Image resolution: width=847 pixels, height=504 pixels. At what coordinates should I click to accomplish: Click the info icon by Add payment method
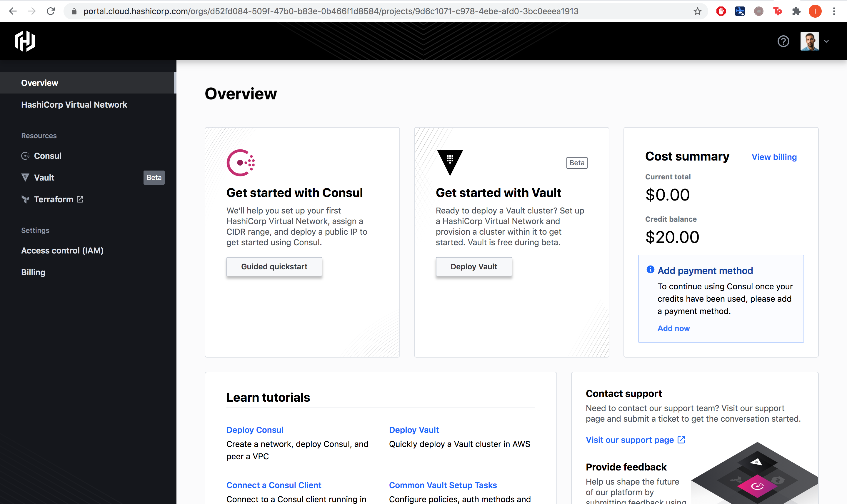pyautogui.click(x=650, y=270)
